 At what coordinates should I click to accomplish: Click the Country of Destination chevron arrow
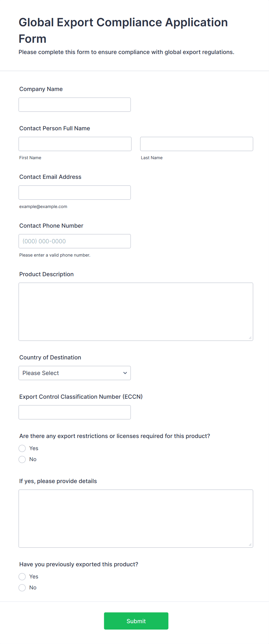(125, 373)
